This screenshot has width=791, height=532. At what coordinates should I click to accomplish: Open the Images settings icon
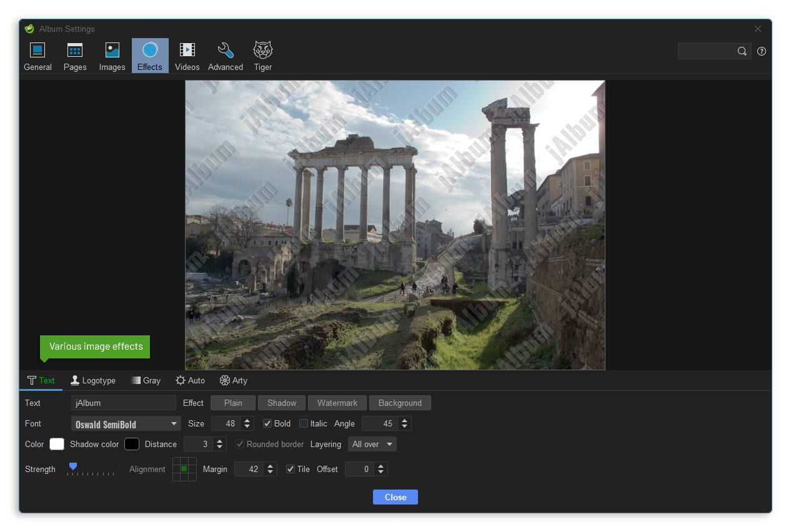[112, 51]
